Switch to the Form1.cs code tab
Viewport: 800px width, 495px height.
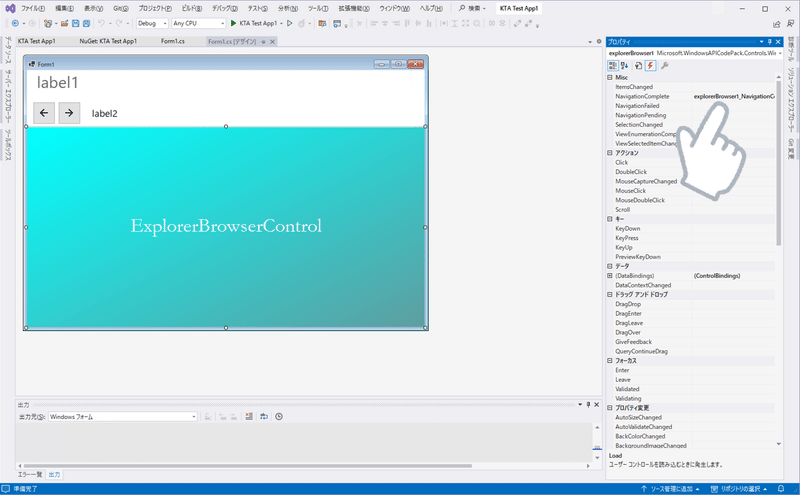[x=173, y=41]
